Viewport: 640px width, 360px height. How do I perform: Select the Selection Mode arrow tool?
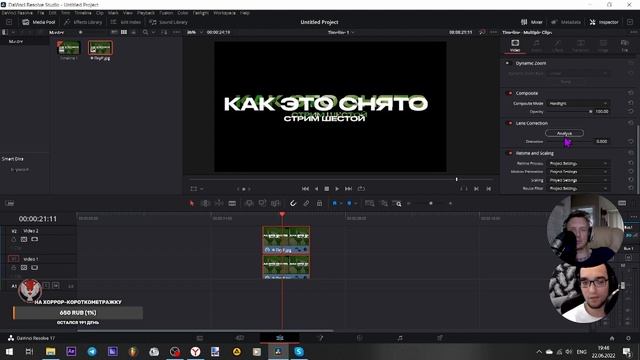(x=192, y=203)
